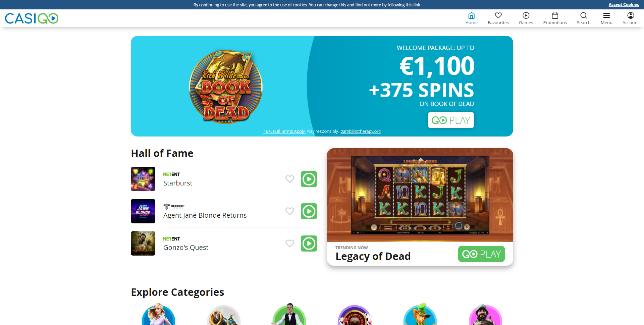Click GO PLAY button on welcome banner
Screen dimensions: 644x325
click(x=451, y=120)
